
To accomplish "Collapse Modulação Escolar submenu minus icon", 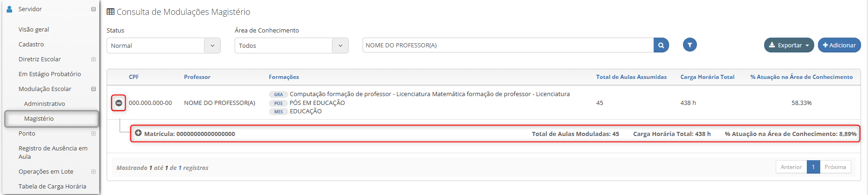I will (93, 89).
